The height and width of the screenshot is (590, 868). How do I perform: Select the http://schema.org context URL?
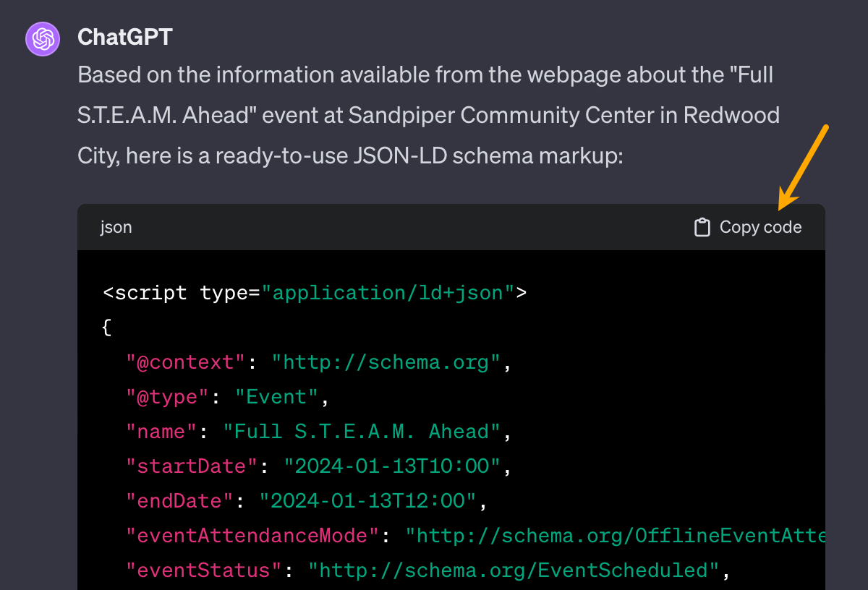pos(388,362)
